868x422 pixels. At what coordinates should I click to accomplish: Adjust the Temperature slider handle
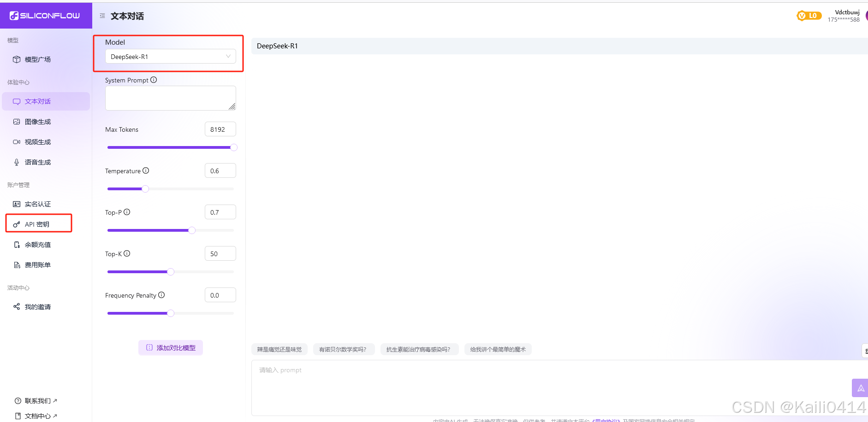click(x=145, y=189)
